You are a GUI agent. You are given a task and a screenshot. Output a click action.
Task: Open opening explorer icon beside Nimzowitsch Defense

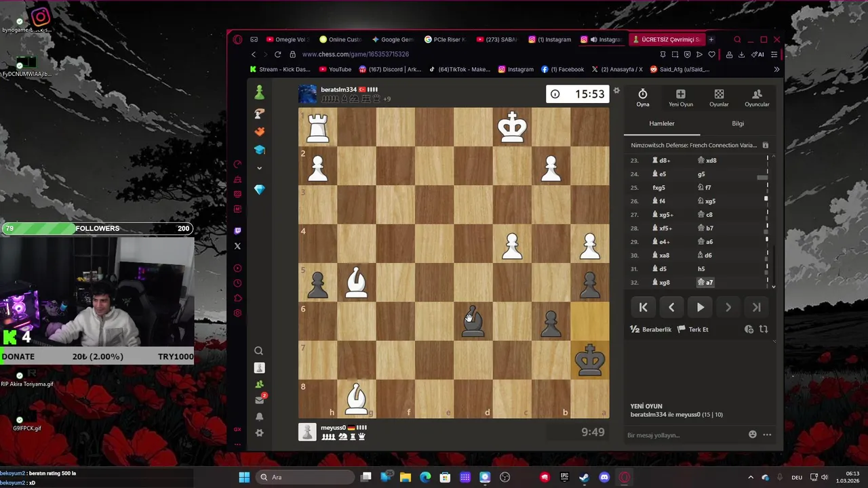click(765, 145)
